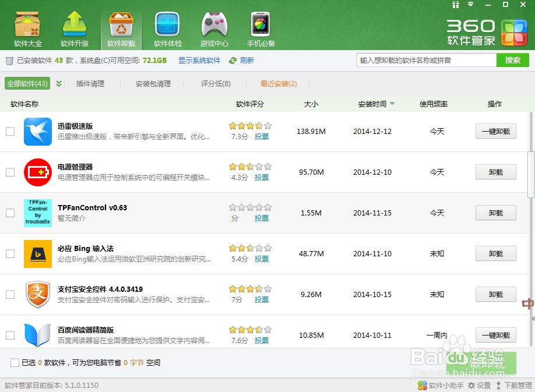Click the 刷新 refresh icon
This screenshot has width=535, height=392.
pyautogui.click(x=232, y=60)
